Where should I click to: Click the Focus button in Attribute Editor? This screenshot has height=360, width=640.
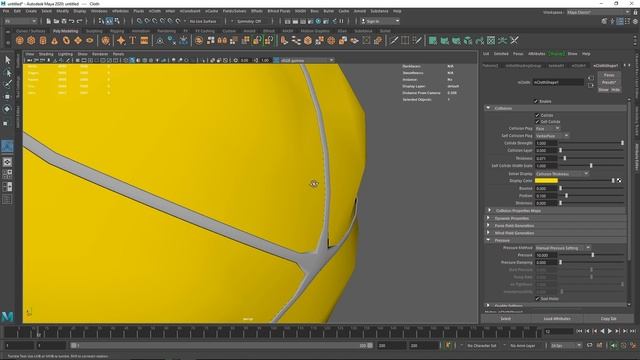(x=609, y=75)
